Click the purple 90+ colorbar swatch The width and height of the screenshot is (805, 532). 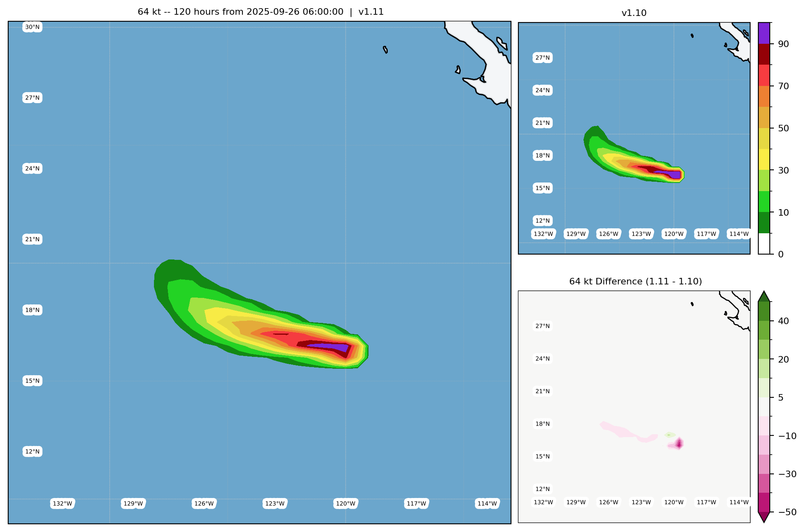764,33
